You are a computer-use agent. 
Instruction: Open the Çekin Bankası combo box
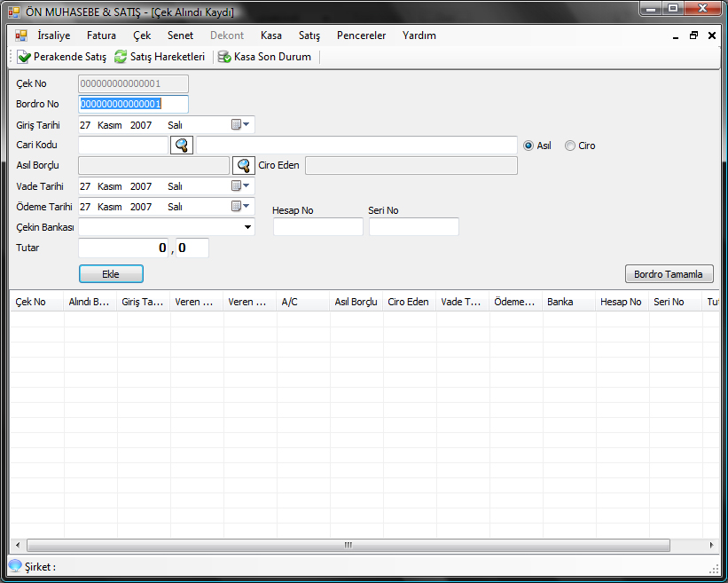point(247,227)
